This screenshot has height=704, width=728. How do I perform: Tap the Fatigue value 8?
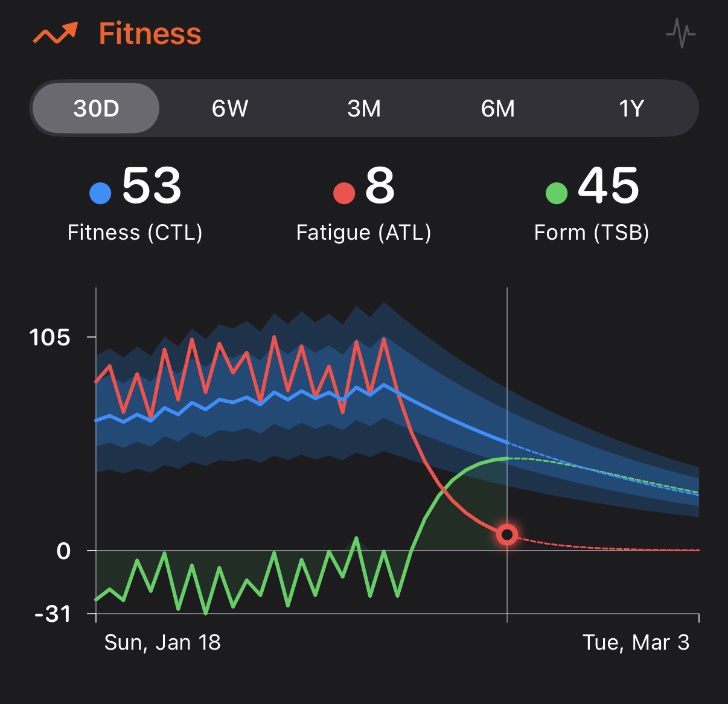pos(380,186)
